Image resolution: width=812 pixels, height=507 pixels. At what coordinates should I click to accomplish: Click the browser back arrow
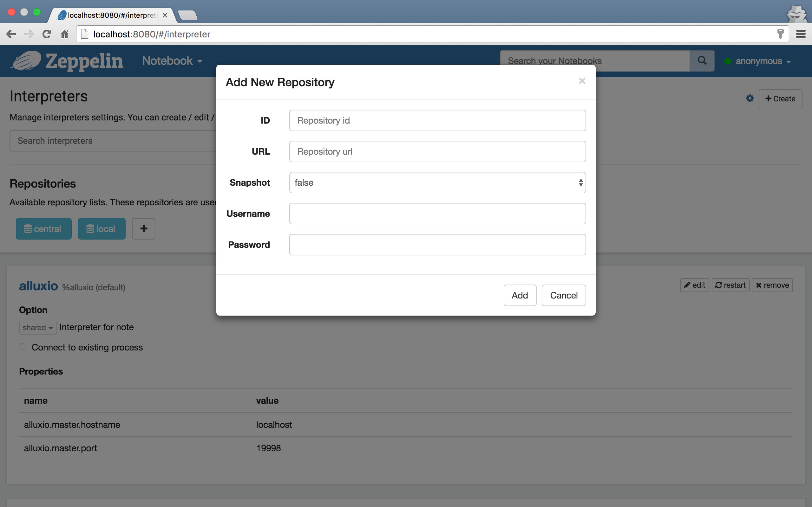coord(11,34)
